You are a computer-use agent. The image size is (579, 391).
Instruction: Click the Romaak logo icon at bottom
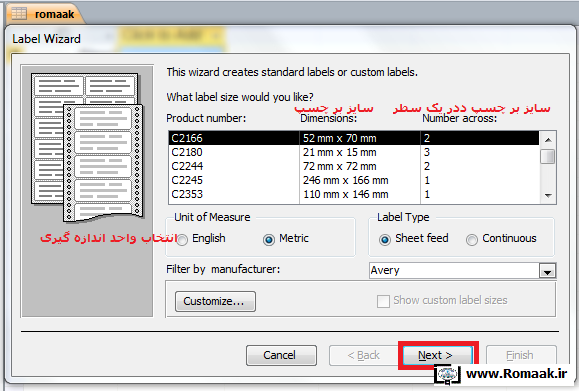[448, 375]
